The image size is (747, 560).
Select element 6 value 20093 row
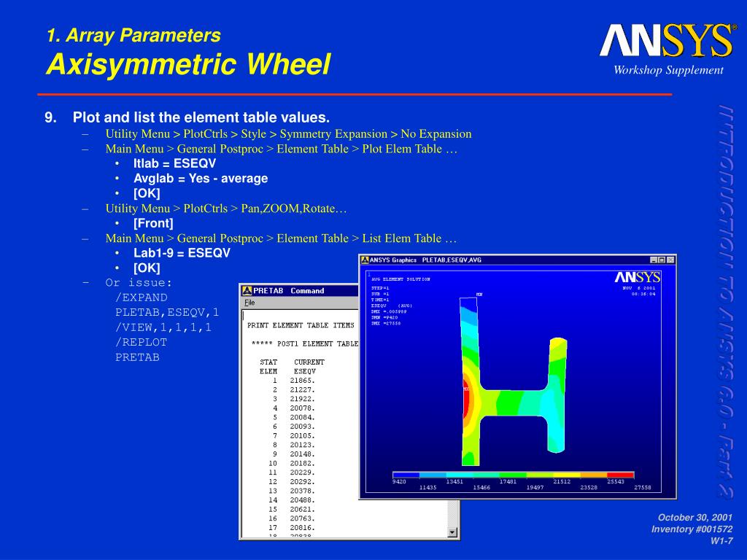pyautogui.click(x=293, y=427)
